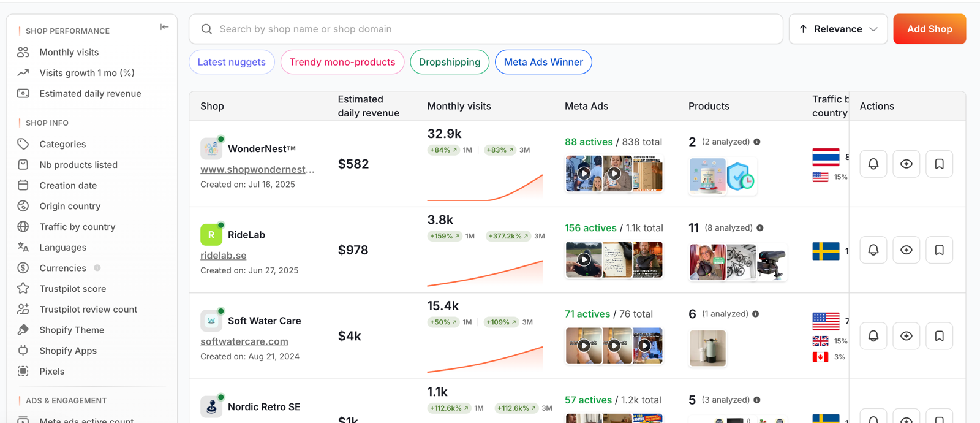Image resolution: width=980 pixels, height=423 pixels.
Task: Bookmark the RideLab shop
Action: 940,250
